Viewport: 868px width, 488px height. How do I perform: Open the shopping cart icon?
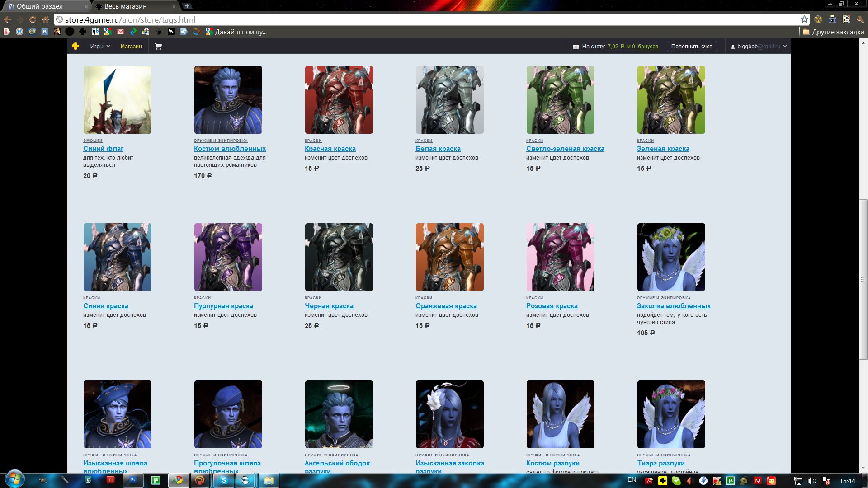(x=158, y=47)
